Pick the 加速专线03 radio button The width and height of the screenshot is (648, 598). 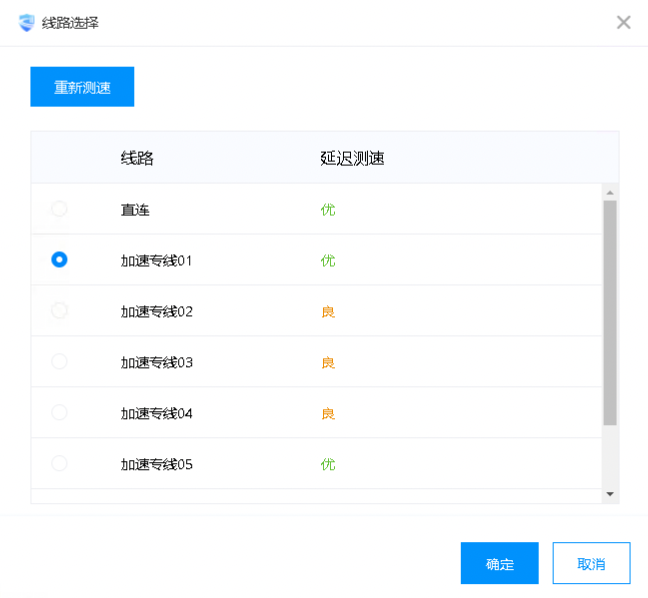(59, 361)
